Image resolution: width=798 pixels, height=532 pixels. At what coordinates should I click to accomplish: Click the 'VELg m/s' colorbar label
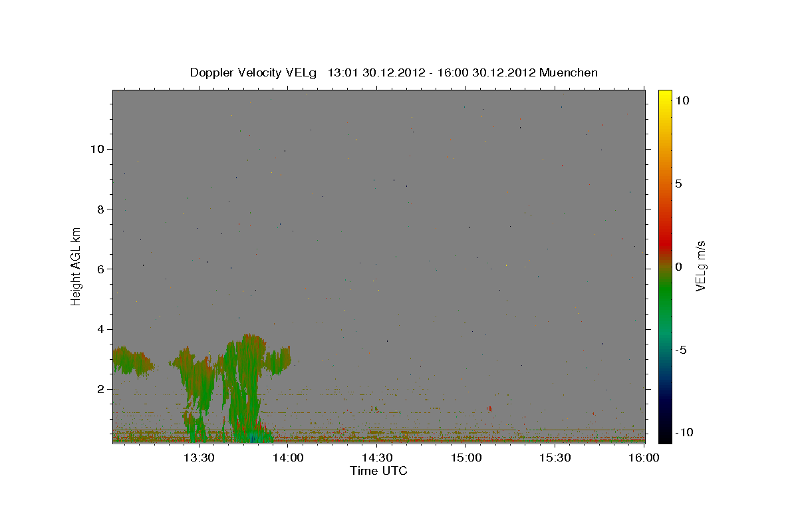700,266
